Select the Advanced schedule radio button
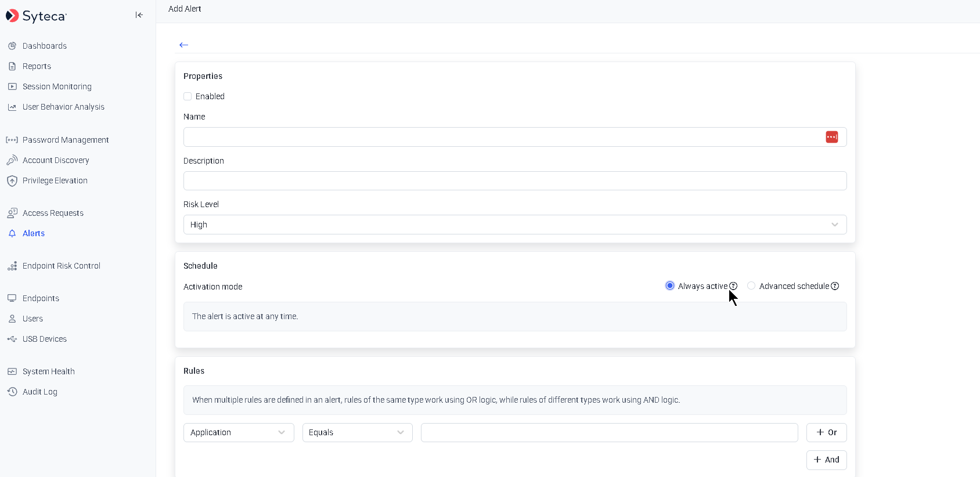 point(751,286)
